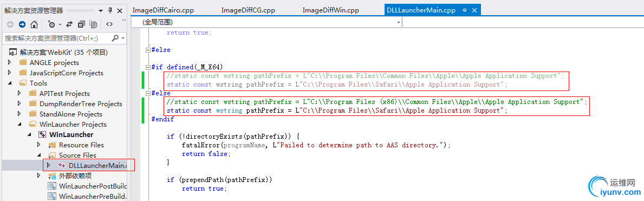Click the Show All Files icon

point(93,24)
